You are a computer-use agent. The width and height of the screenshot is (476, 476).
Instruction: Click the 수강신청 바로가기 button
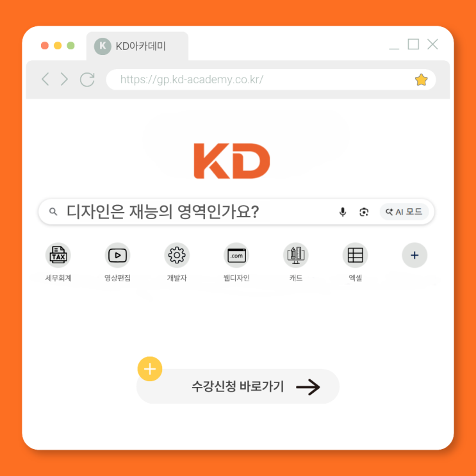click(x=238, y=386)
